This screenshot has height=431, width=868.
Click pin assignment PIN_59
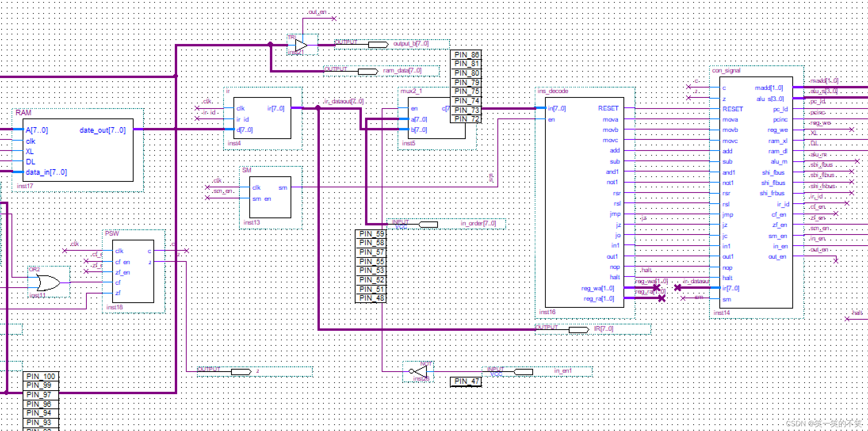click(371, 234)
